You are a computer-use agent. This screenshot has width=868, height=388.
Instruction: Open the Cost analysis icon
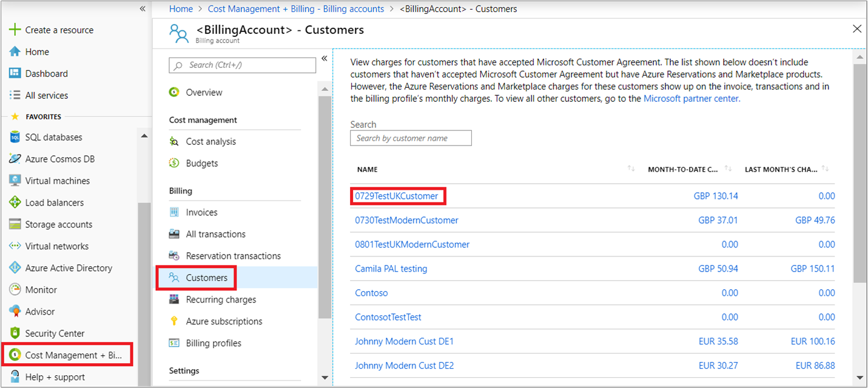coord(174,141)
